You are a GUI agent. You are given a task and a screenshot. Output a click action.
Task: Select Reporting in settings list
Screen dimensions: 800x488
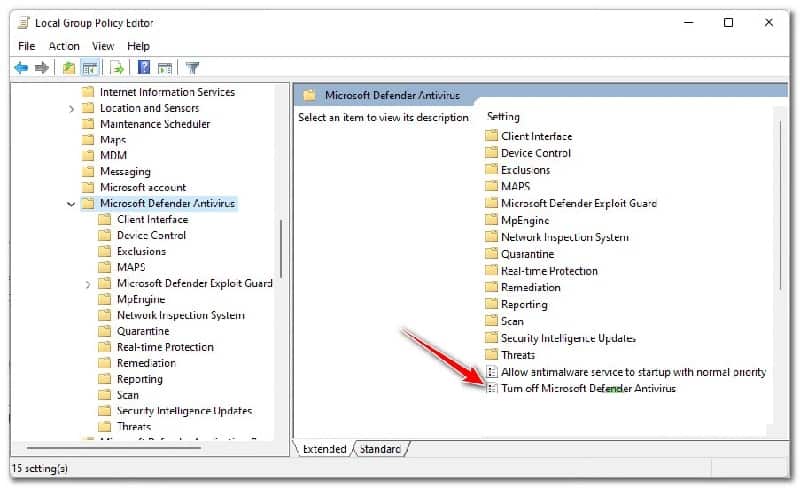pyautogui.click(x=524, y=304)
